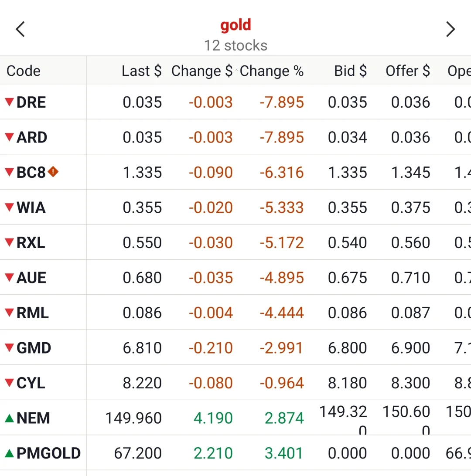Go to previous watchlist with left chevron
Image resolution: width=471 pixels, height=476 pixels.
click(20, 29)
